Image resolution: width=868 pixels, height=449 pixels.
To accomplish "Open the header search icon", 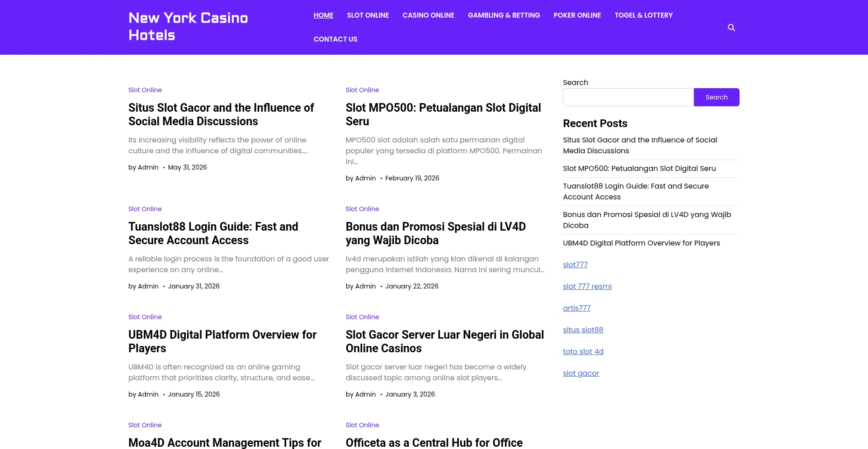I will point(731,28).
